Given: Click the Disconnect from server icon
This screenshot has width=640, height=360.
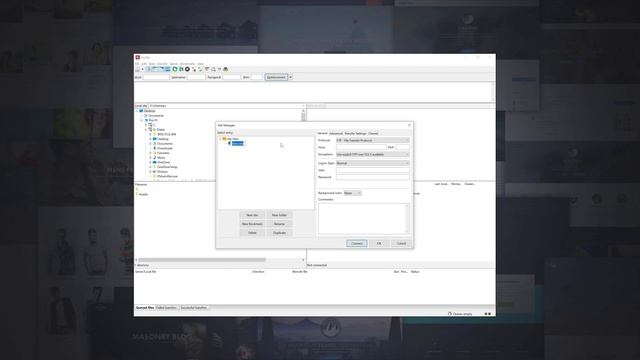Looking at the screenshot, I should [x=194, y=69].
